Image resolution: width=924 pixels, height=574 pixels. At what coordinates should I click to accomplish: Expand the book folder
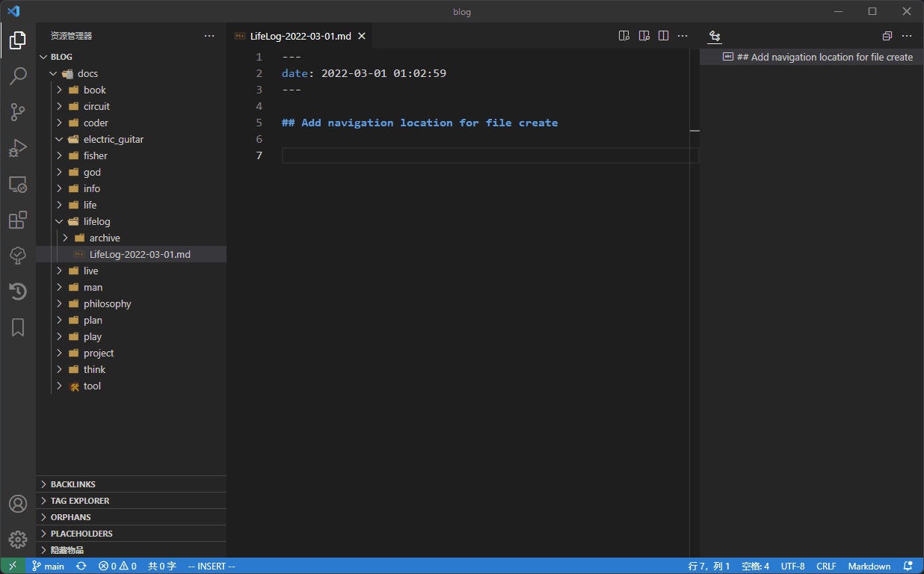[x=59, y=90]
